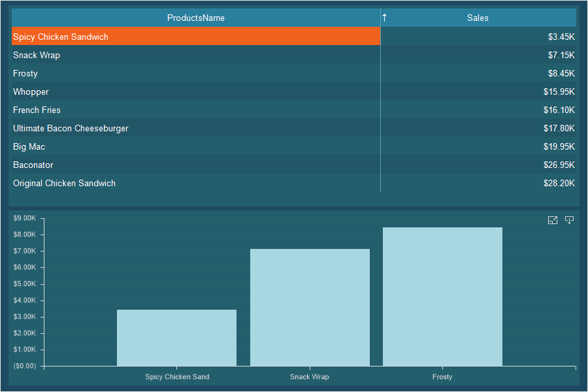The width and height of the screenshot is (588, 392).
Task: Click the Snack Wrap bar in chart
Action: pos(310,307)
